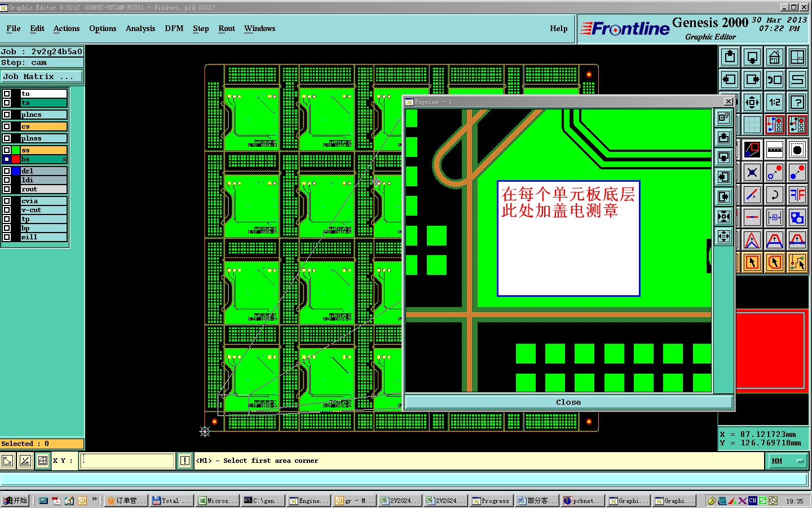The width and height of the screenshot is (812, 508).
Task: Toggle the 'cs' layer checkbox
Action: coord(7,126)
